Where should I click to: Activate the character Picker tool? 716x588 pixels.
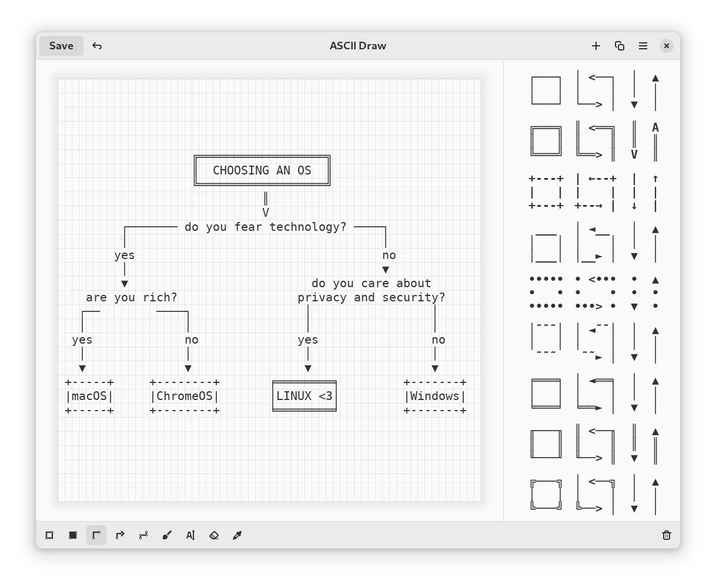[237, 535]
